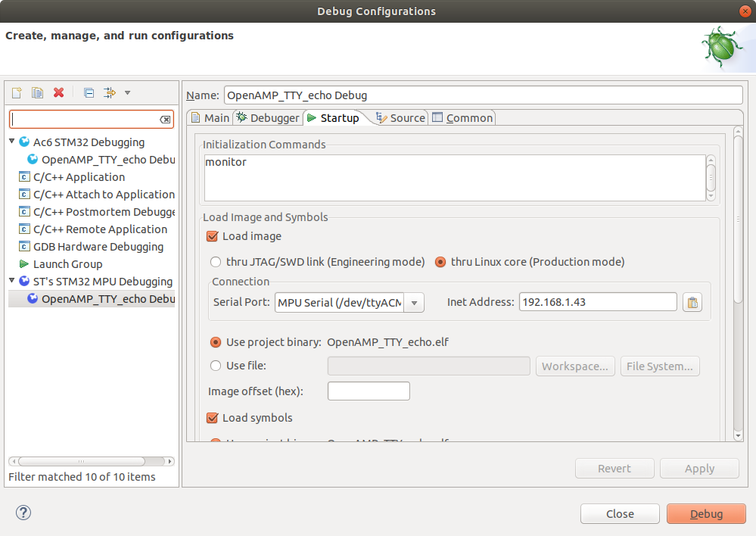
Task: Select thru JTAG/SWD link Engineering mode
Action: pyautogui.click(x=216, y=262)
